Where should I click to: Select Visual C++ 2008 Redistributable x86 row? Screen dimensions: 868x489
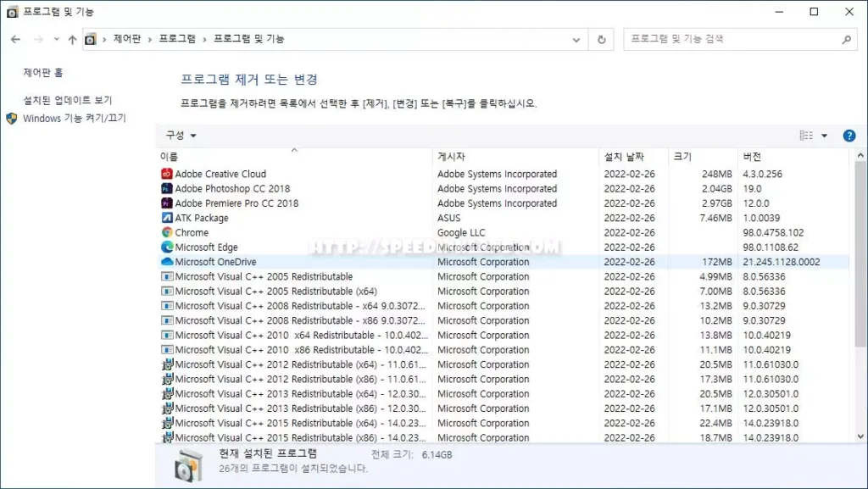504,320
